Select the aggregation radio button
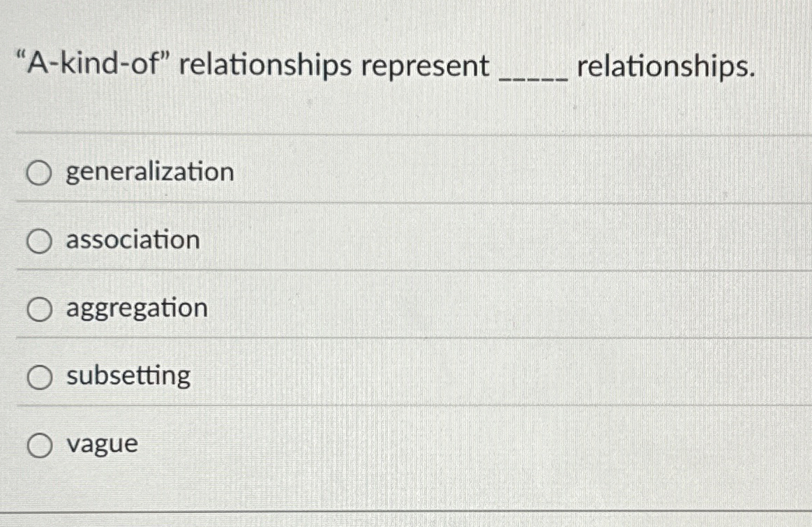 (x=38, y=308)
